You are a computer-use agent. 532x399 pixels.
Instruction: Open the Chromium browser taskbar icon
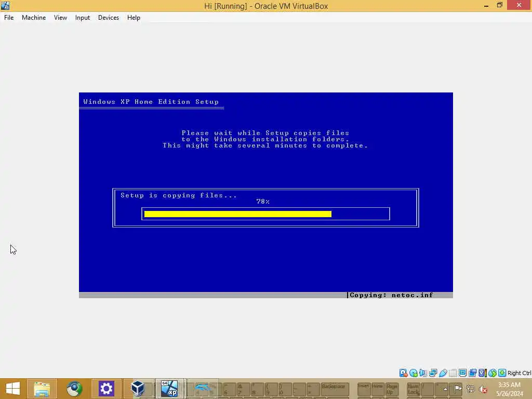pos(74,389)
